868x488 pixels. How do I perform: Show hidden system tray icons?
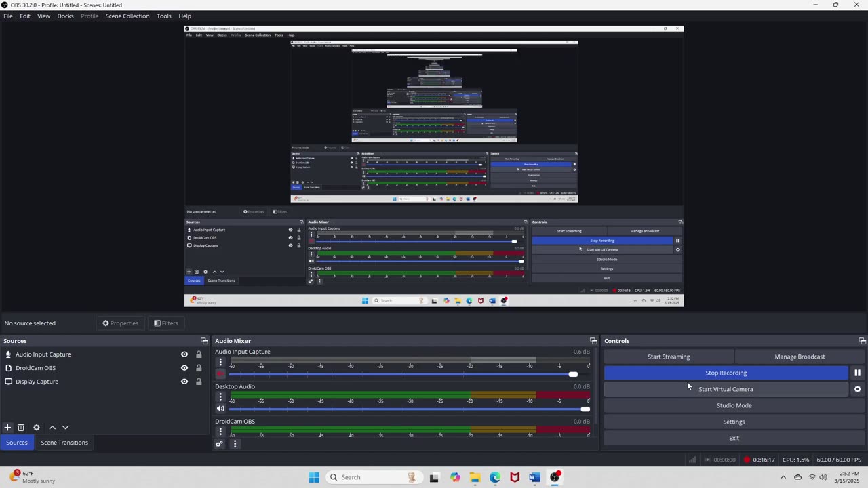coord(783,477)
